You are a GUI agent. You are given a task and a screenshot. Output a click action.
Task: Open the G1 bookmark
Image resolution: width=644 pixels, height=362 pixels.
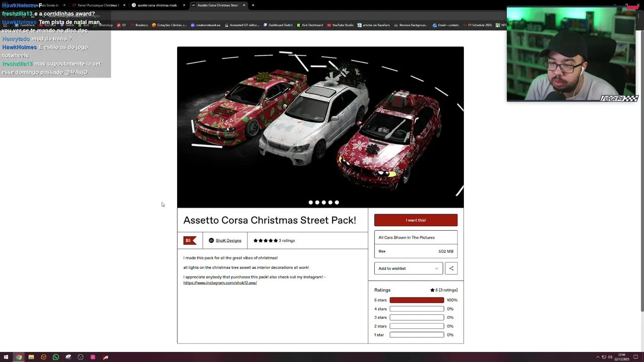point(121,25)
